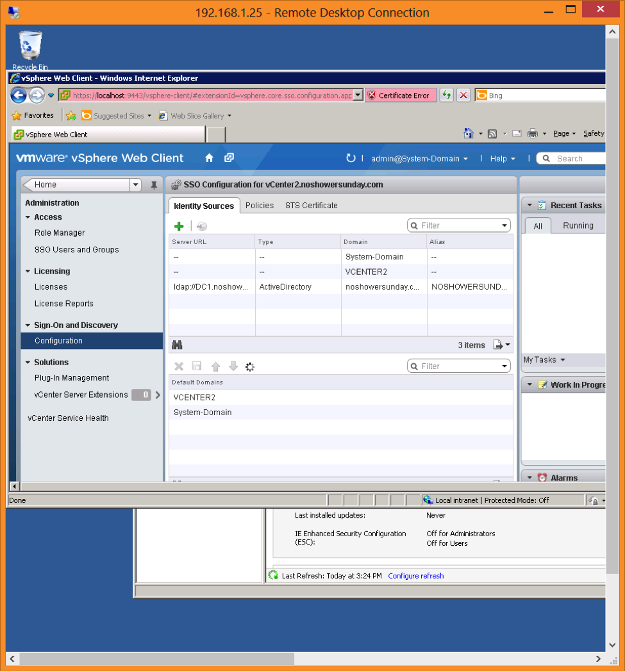Click the IE Back arrow button
Screen dimensions: 625x672
(19, 95)
